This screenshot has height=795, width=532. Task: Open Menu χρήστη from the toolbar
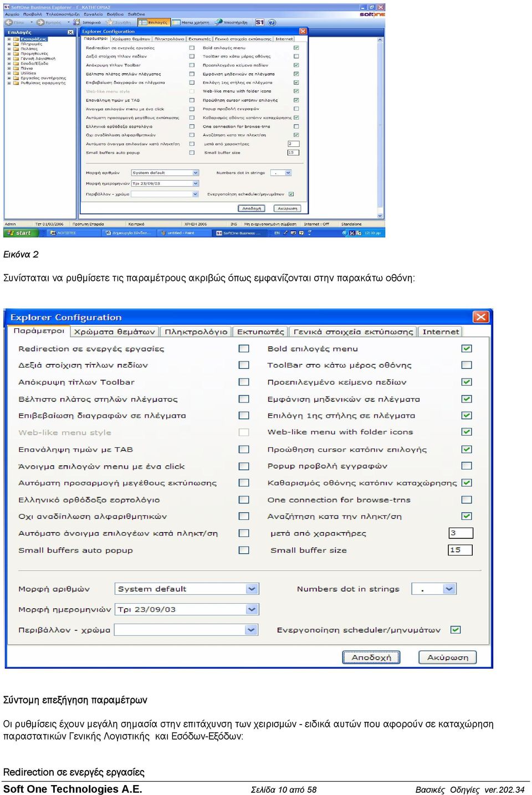(x=191, y=22)
